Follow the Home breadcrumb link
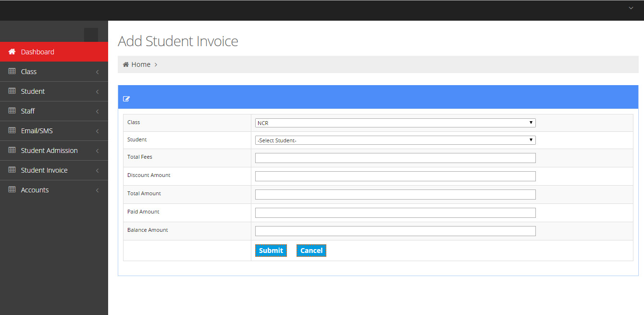 [x=141, y=64]
